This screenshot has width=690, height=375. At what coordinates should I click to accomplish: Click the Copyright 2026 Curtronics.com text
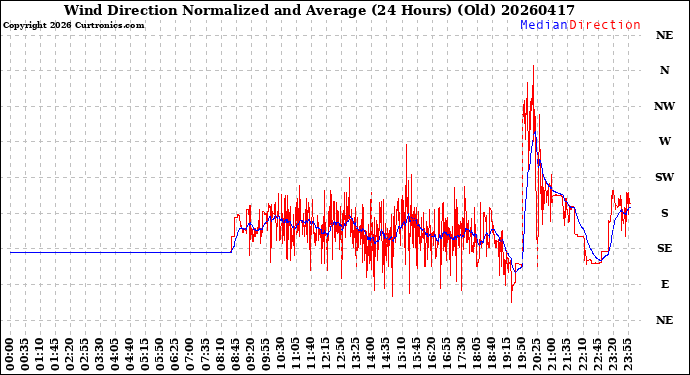click(73, 26)
